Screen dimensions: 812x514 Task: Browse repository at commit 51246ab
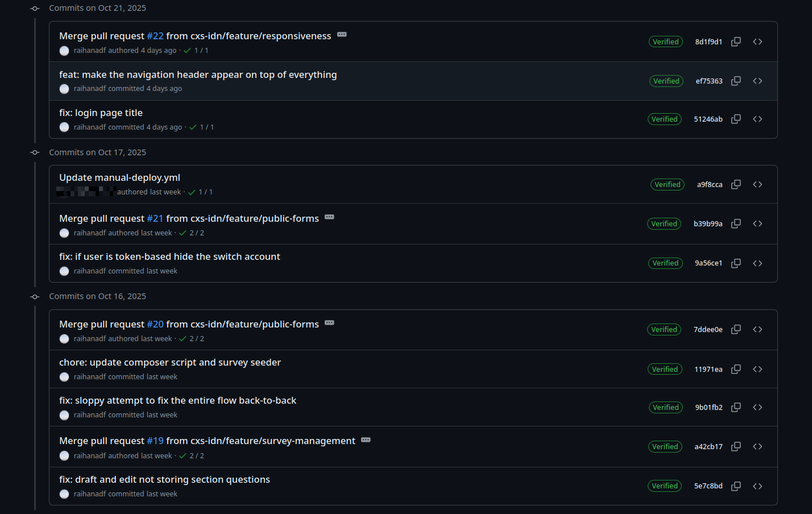point(757,119)
